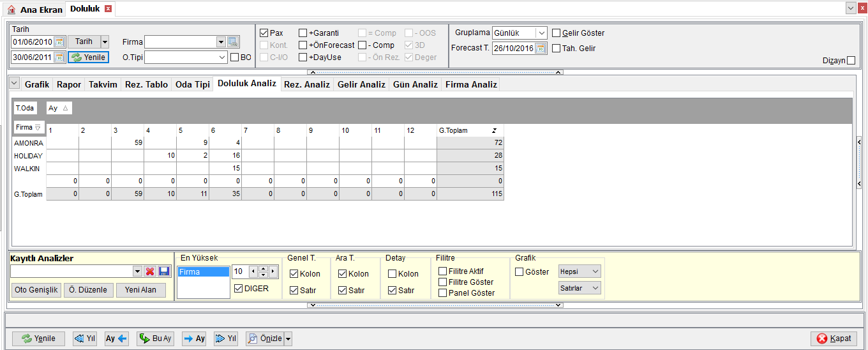
Task: Enable the Tah. Gelir checkbox
Action: click(557, 48)
